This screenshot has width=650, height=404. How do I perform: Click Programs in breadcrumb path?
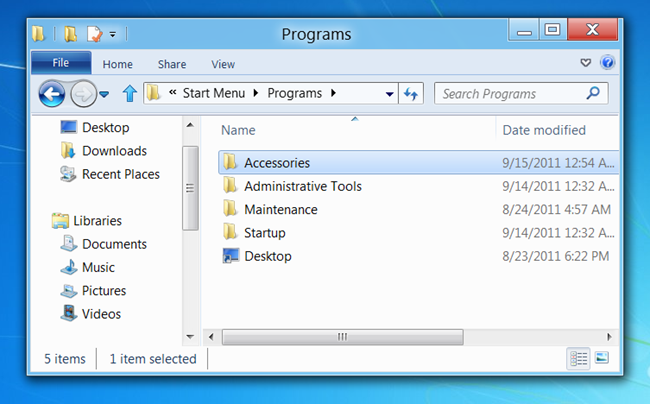point(294,93)
